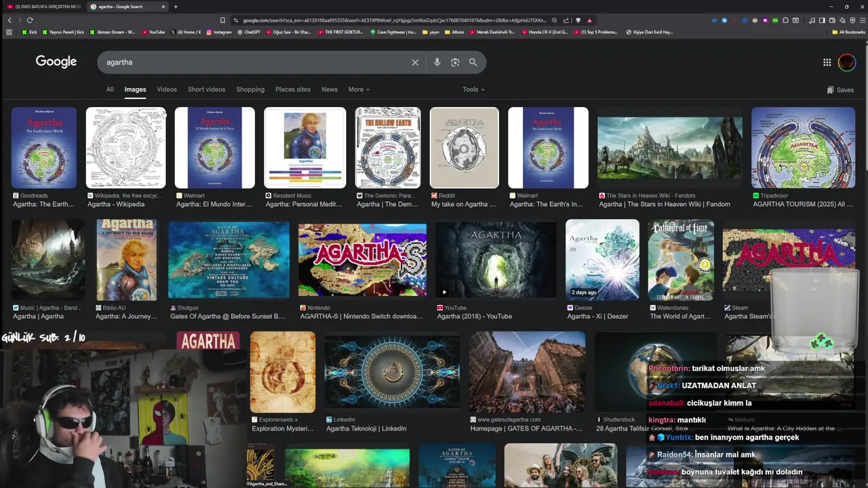Share this page with the address bar share icon
This screenshot has height=488, width=868.
click(x=566, y=20)
